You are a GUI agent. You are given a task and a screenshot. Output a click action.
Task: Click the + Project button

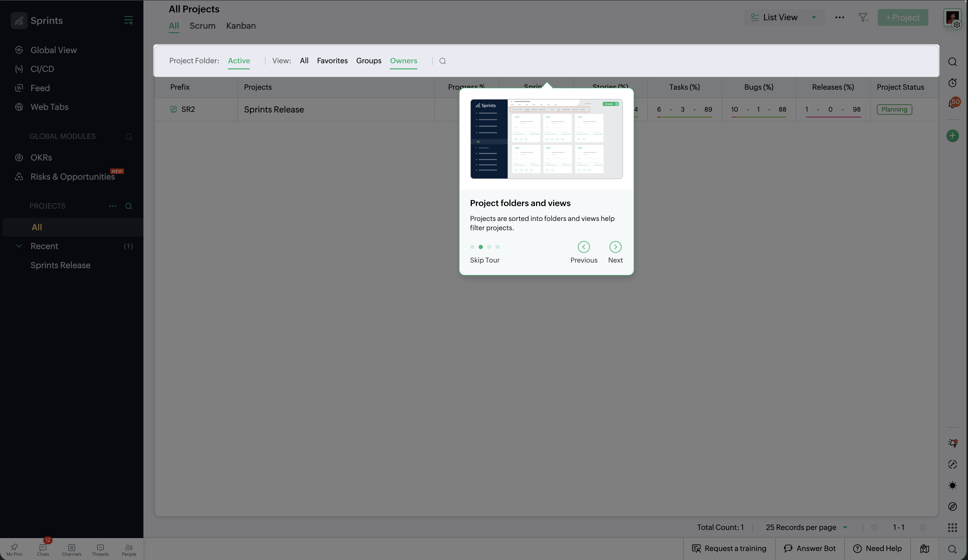point(903,17)
